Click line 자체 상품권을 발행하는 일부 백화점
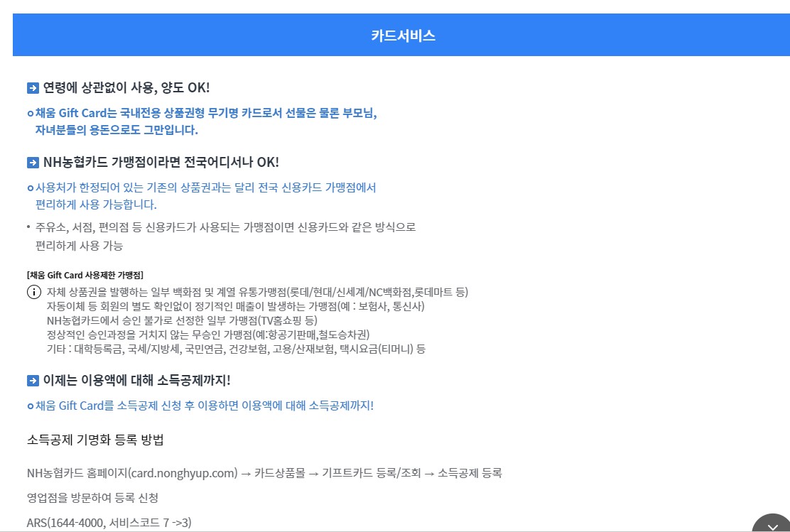This screenshot has width=790, height=532. (x=257, y=292)
